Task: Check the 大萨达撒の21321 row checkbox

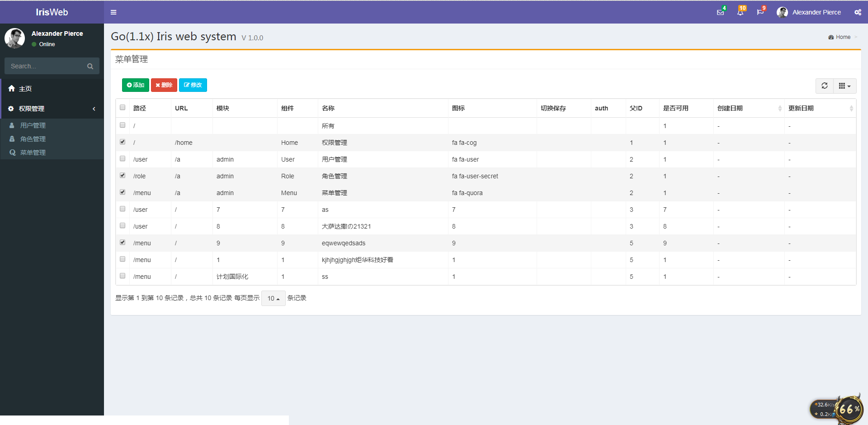Action: 123,225
